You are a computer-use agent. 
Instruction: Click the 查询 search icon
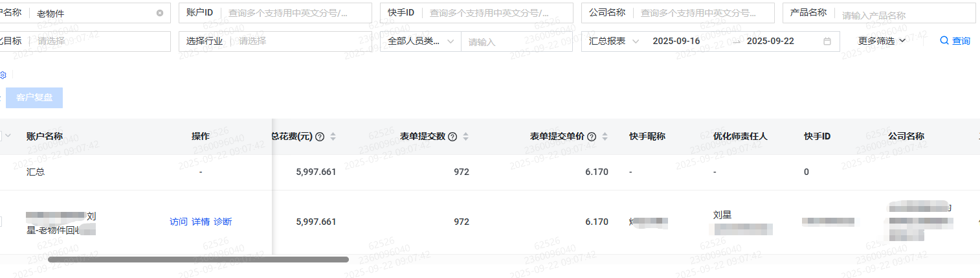(x=944, y=41)
